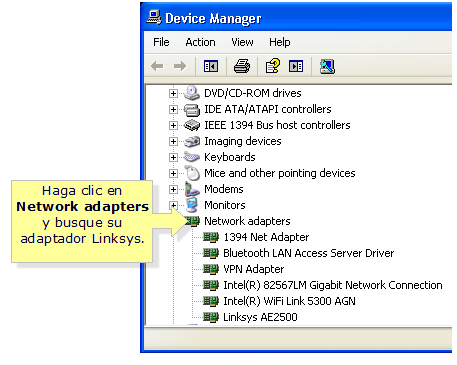The height and width of the screenshot is (365, 457).
Task: Open the Help menu
Action: [280, 42]
